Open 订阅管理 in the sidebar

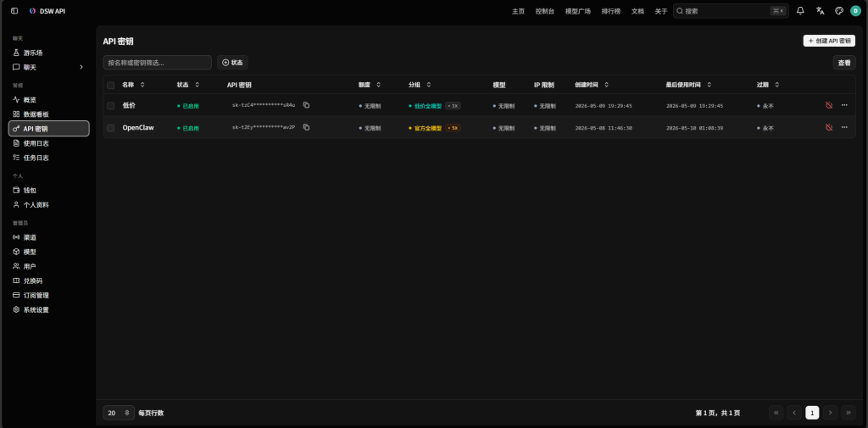(x=48, y=295)
